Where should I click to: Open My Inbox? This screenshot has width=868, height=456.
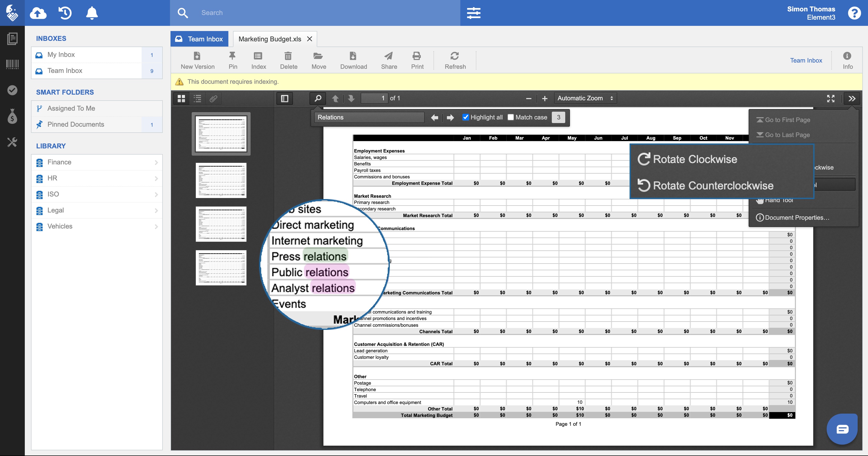click(97, 55)
